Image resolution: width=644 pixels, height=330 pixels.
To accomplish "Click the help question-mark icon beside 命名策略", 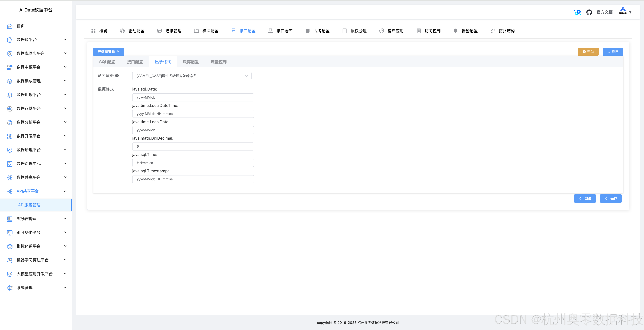I will (x=117, y=76).
